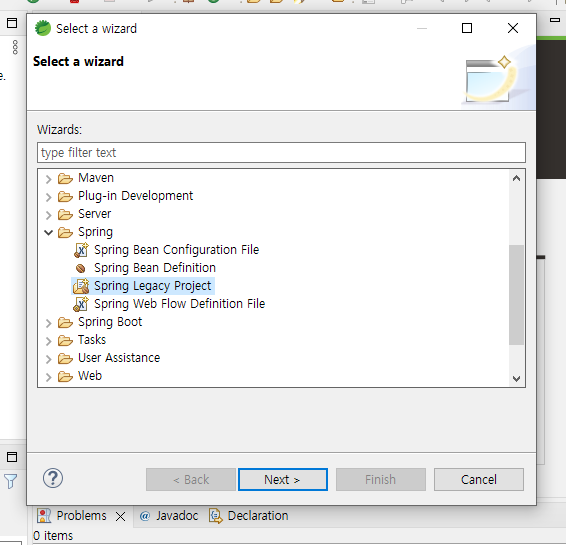Click the Next button

[283, 480]
